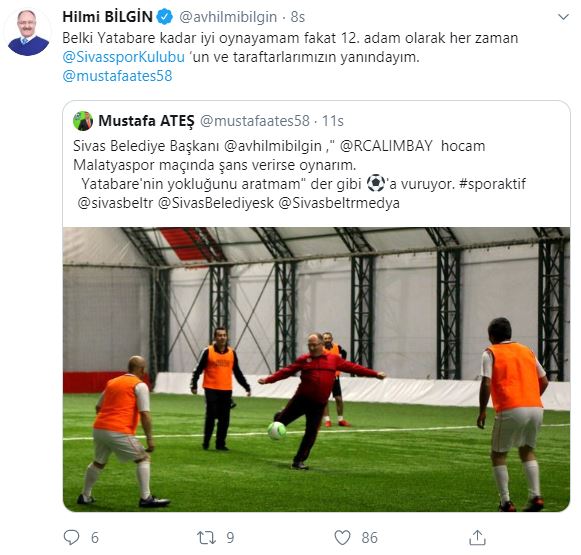Open Hilmi Bilgin's profile avatar
Viewport: 581px width, 555px height.
28,33
